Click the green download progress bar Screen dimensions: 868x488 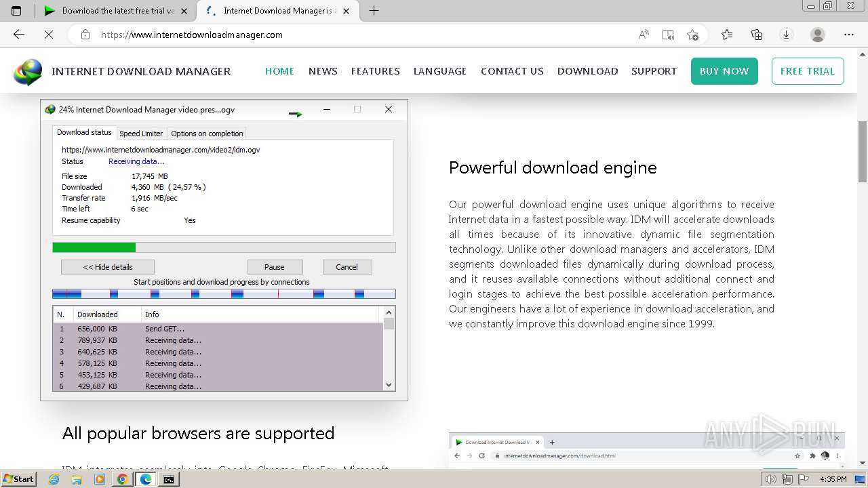click(x=224, y=247)
